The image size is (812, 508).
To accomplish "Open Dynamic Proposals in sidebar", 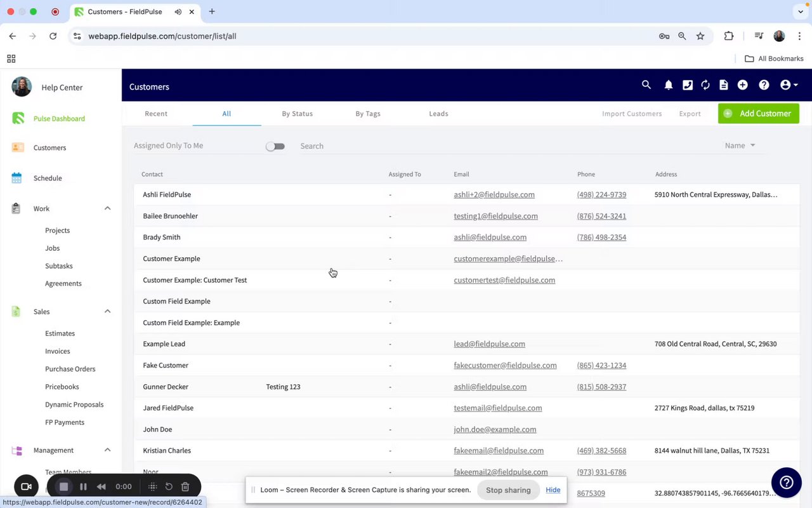I will [74, 404].
